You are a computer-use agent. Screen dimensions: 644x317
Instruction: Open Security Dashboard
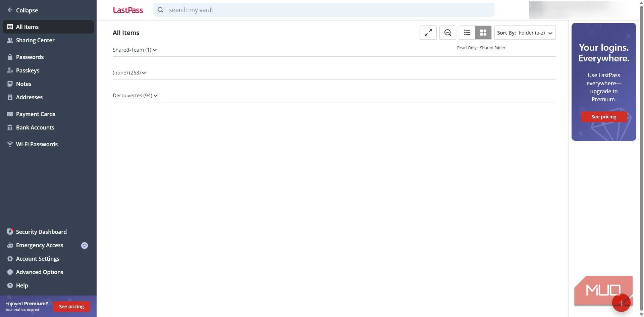[48, 232]
